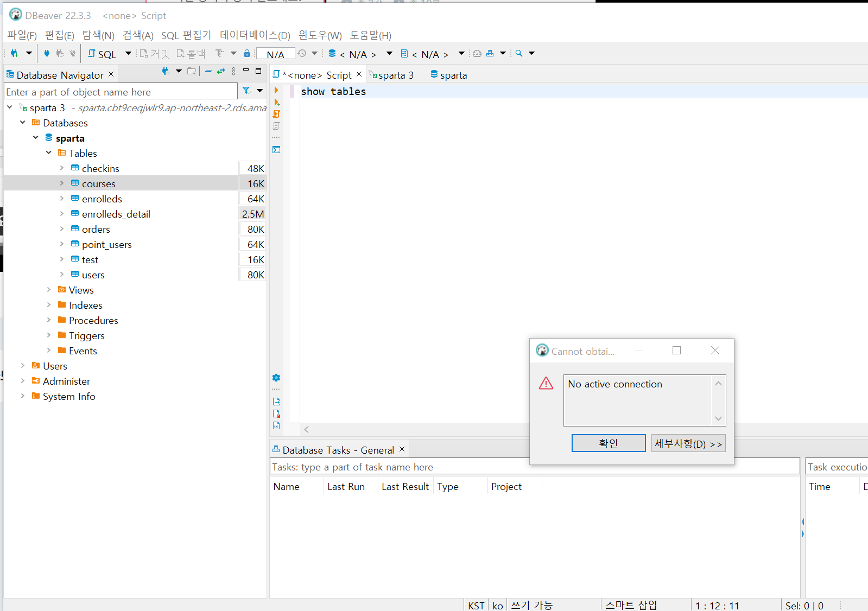
Task: Click the database tasks toolbar icon
Action: pyautogui.click(x=490, y=53)
